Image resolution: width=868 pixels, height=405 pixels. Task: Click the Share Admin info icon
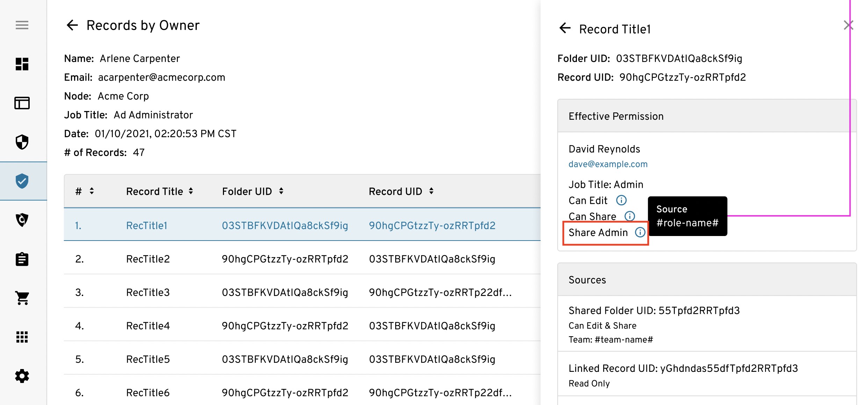coord(640,232)
